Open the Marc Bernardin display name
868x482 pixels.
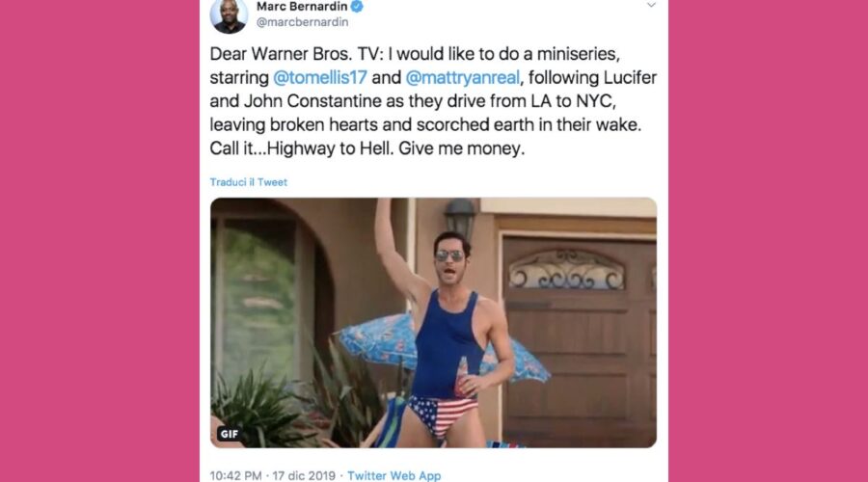coord(302,7)
